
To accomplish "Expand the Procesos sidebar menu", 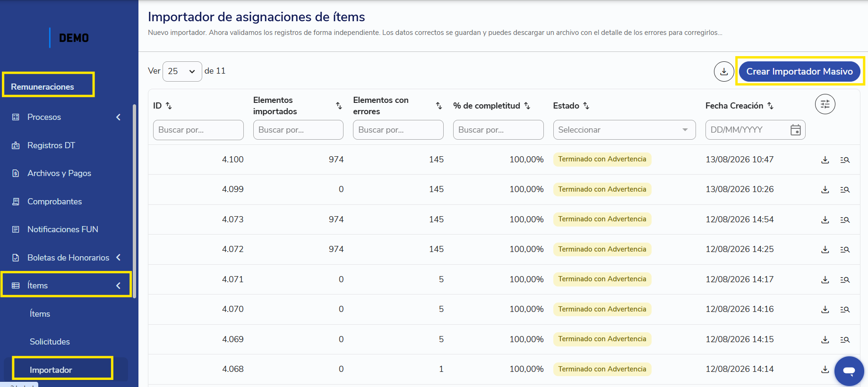I will 66,117.
